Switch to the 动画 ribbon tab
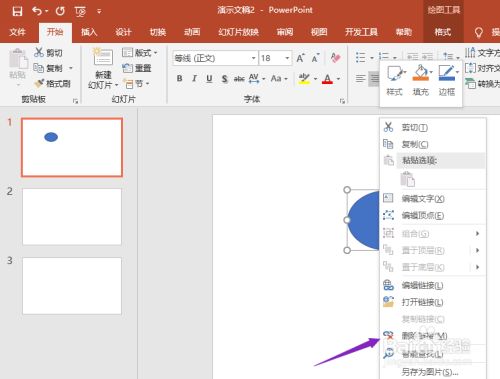 [x=192, y=32]
